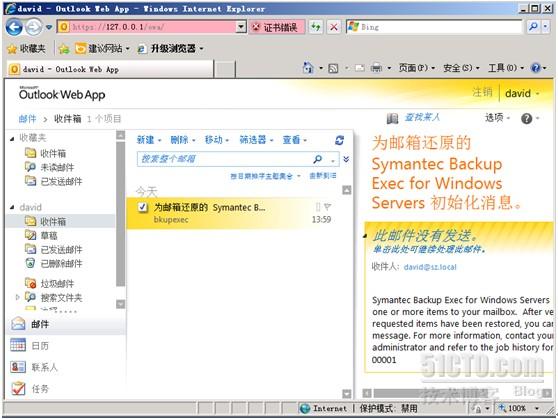Viewport: 558px width, 419px height.
Task: Click the OWA help question mark
Action: [526, 119]
